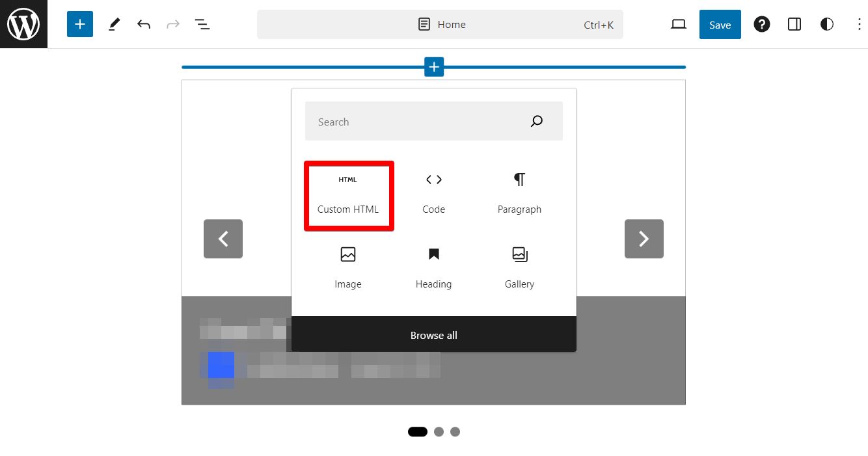
Task: Open the device preview options
Action: point(678,24)
